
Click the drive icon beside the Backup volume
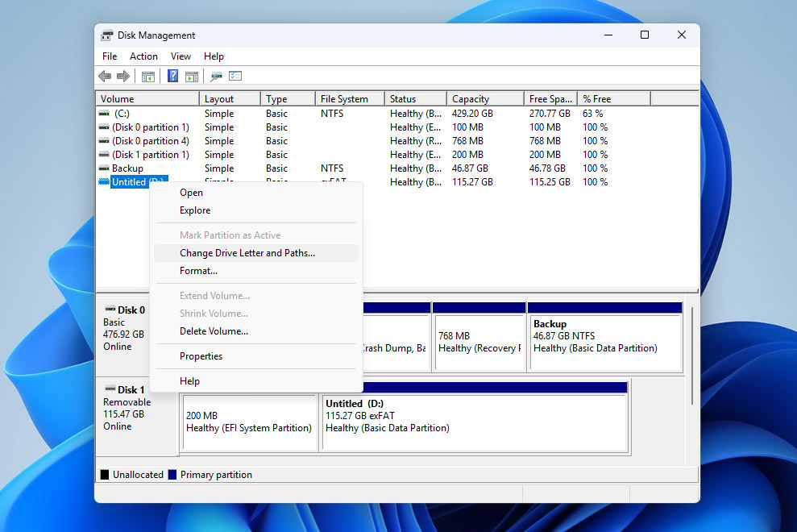point(104,168)
